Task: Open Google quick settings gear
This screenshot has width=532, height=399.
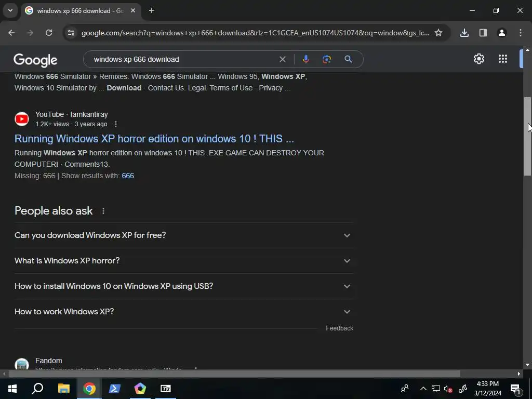Action: pyautogui.click(x=478, y=59)
